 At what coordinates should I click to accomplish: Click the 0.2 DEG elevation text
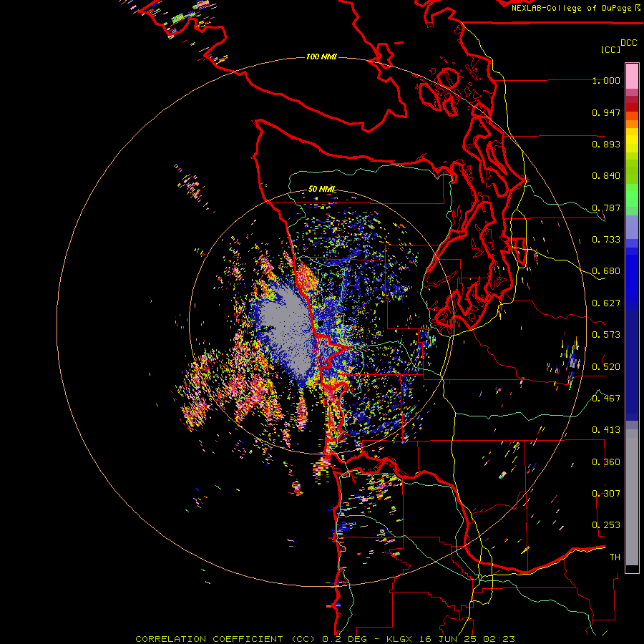pyautogui.click(x=345, y=639)
